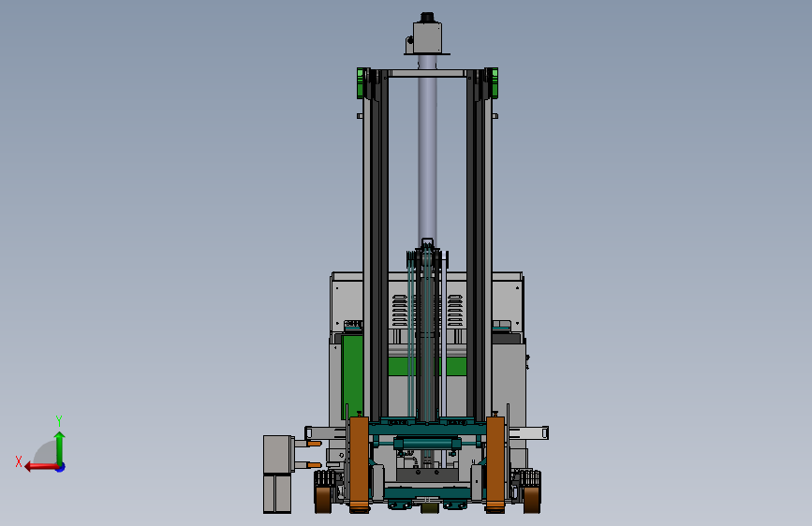The height and width of the screenshot is (526, 812).
Task: Select the green roller at the mast's top-left corner
Action: (361, 83)
